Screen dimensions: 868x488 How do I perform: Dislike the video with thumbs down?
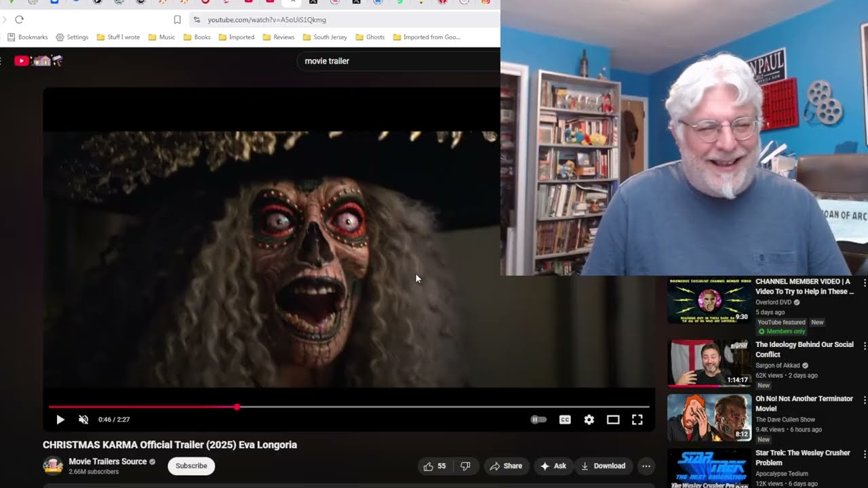pyautogui.click(x=465, y=466)
